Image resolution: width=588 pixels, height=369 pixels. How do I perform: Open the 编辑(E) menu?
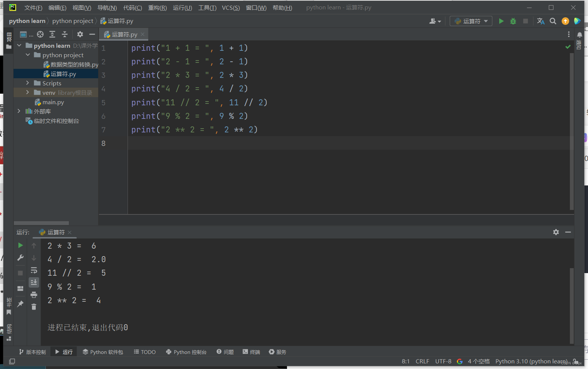(x=57, y=8)
